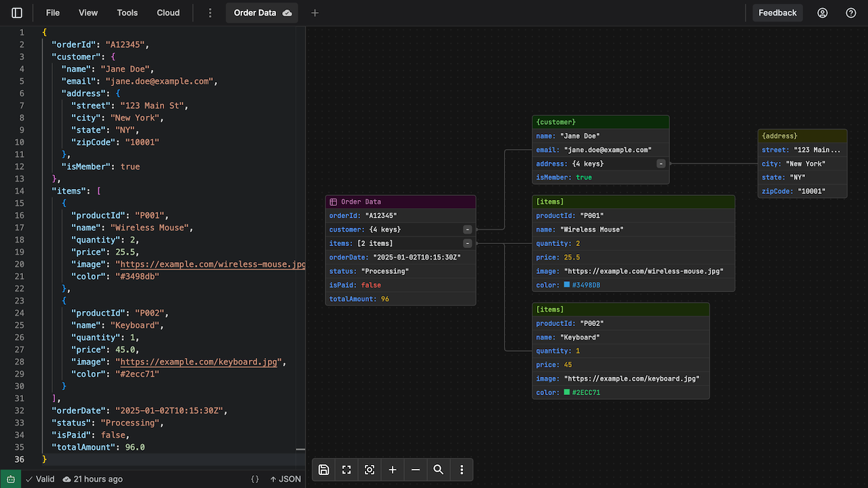This screenshot has height=488, width=868.
Task: Add a new document tab
Action: [x=315, y=13]
